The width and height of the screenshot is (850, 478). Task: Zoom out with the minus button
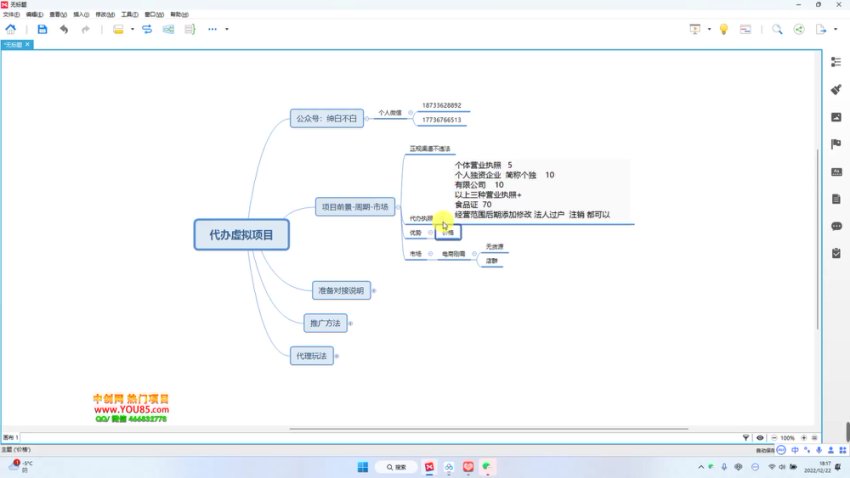pyautogui.click(x=774, y=437)
